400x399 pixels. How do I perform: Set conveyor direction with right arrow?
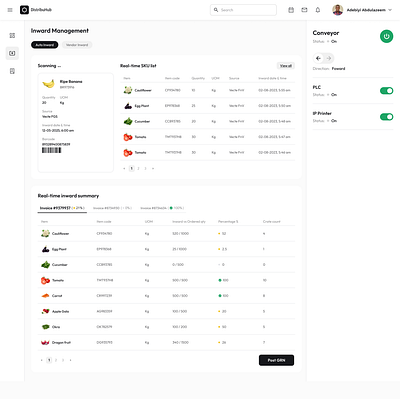(x=329, y=58)
